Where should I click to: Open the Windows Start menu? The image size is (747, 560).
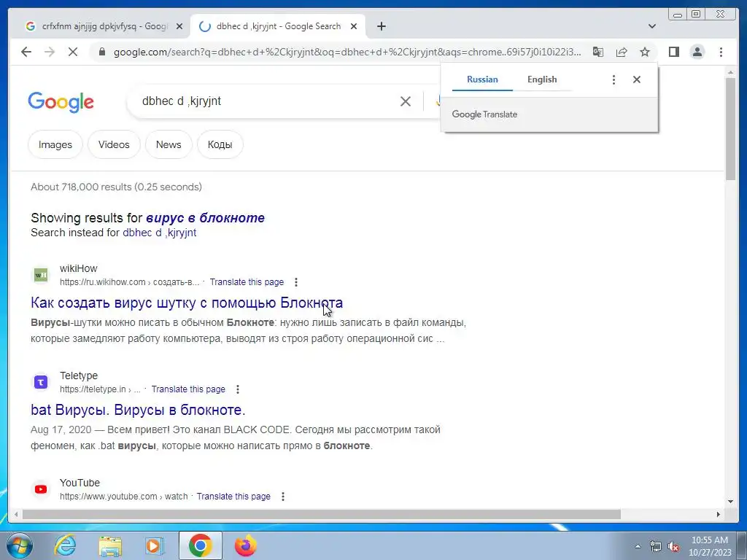click(18, 545)
